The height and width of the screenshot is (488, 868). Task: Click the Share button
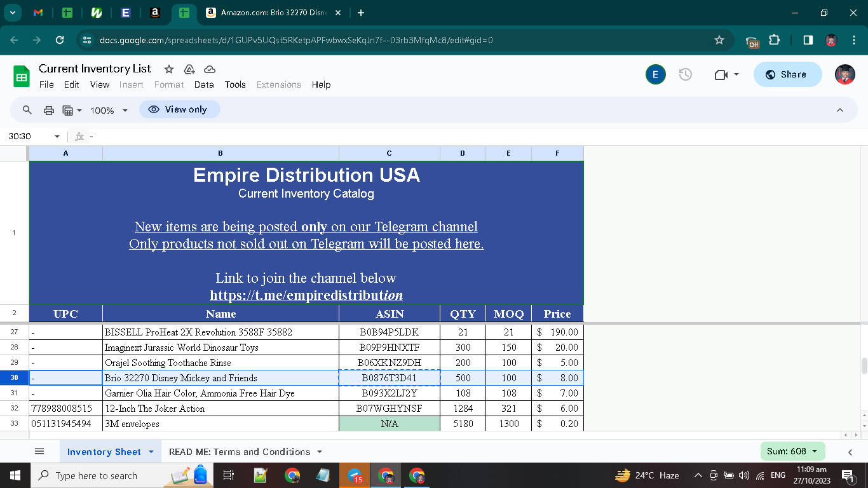pos(787,74)
